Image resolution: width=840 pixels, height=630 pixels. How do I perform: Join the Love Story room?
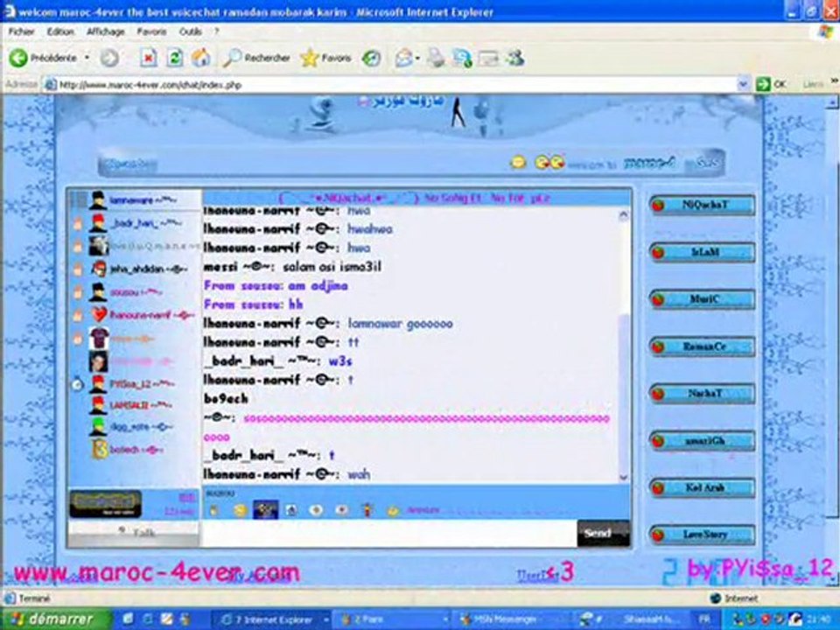pos(703,535)
